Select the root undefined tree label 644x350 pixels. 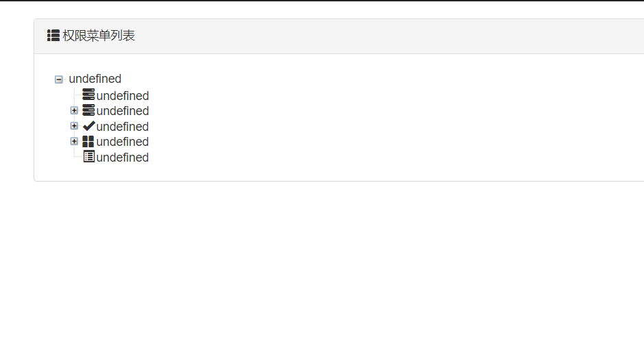coord(95,79)
